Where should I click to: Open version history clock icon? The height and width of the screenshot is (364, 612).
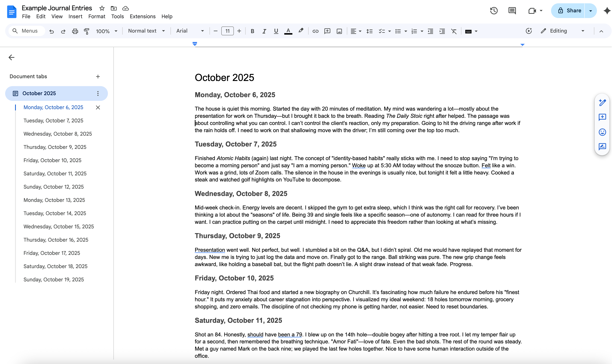pyautogui.click(x=493, y=10)
